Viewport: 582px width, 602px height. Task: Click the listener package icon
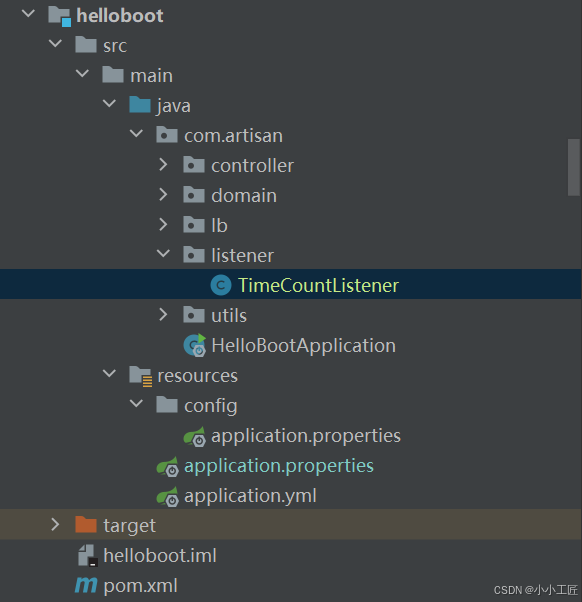(x=194, y=255)
